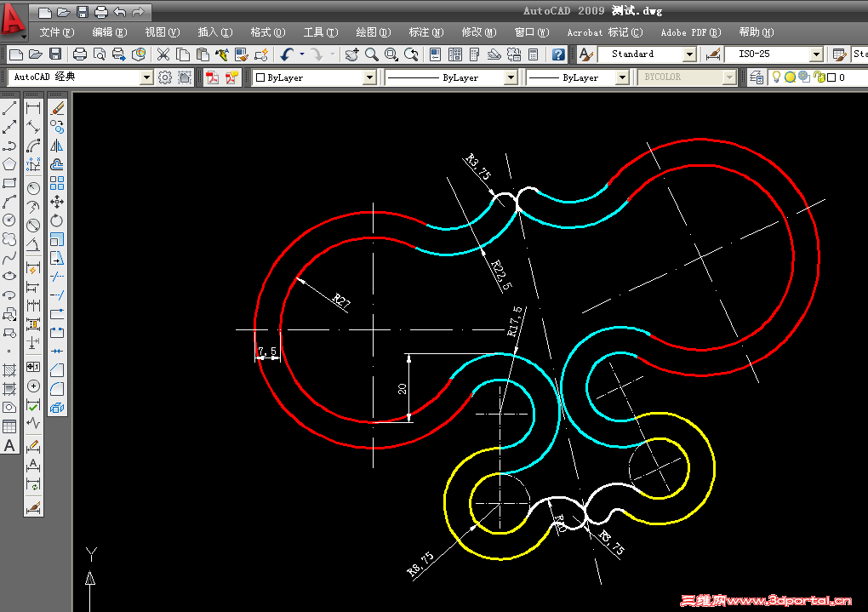Viewport: 868px width, 612px height.
Task: Click the Workspace Settings gear button
Action: (165, 77)
